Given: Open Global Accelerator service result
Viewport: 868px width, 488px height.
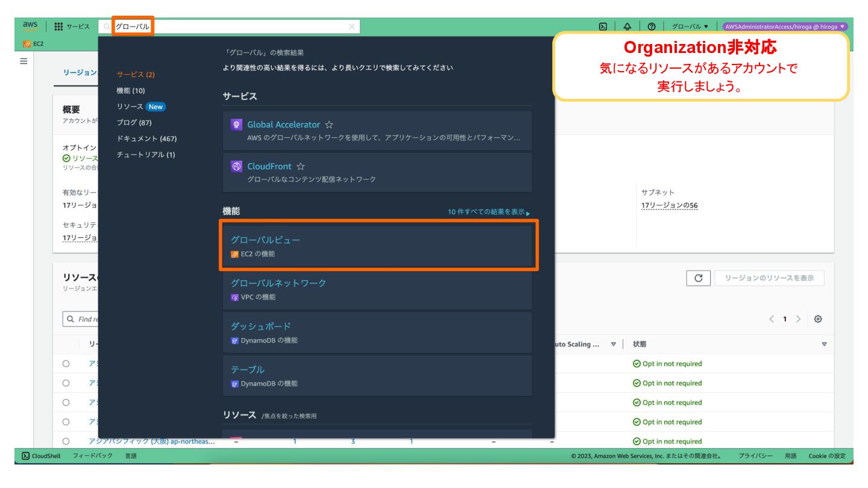Looking at the screenshot, I should (x=283, y=125).
